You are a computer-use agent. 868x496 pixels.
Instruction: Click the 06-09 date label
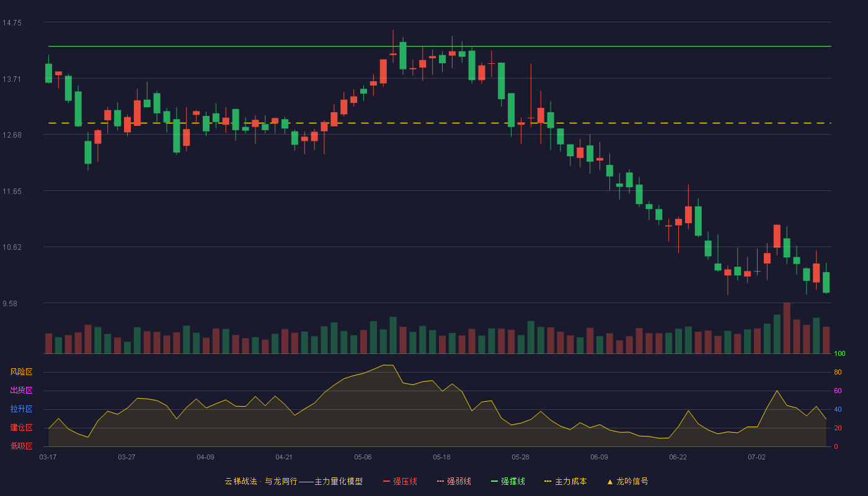pyautogui.click(x=599, y=457)
